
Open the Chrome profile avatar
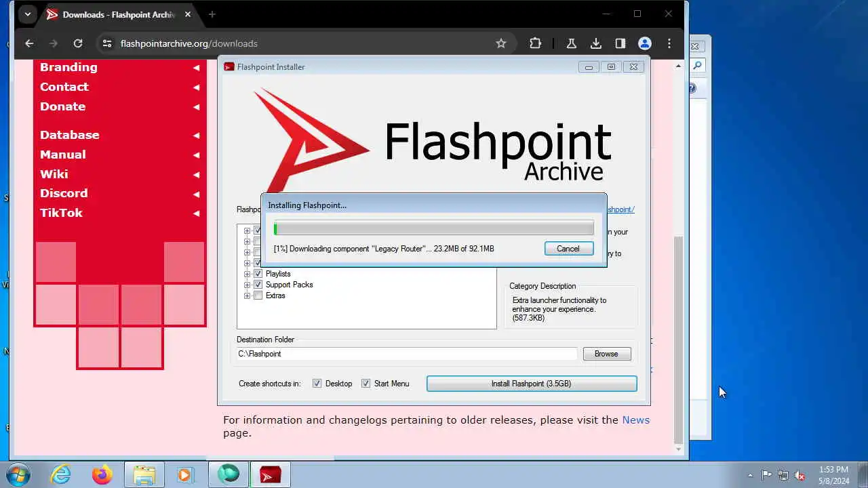645,43
